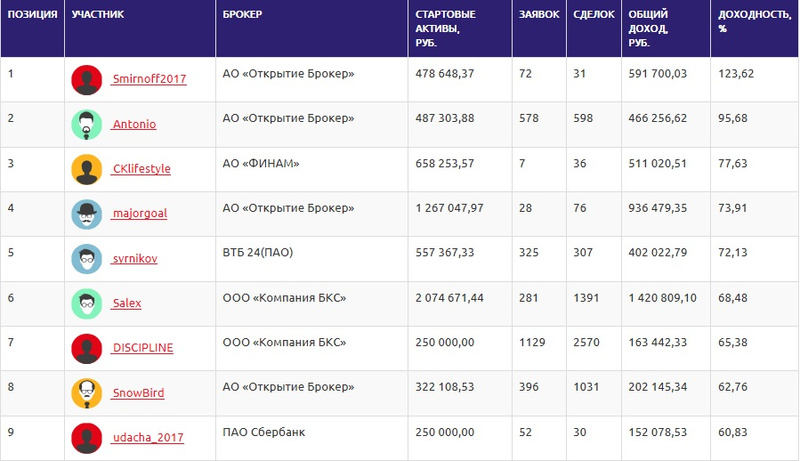Open the CKlifestyle participant link
This screenshot has height=461, width=800.
point(141,169)
